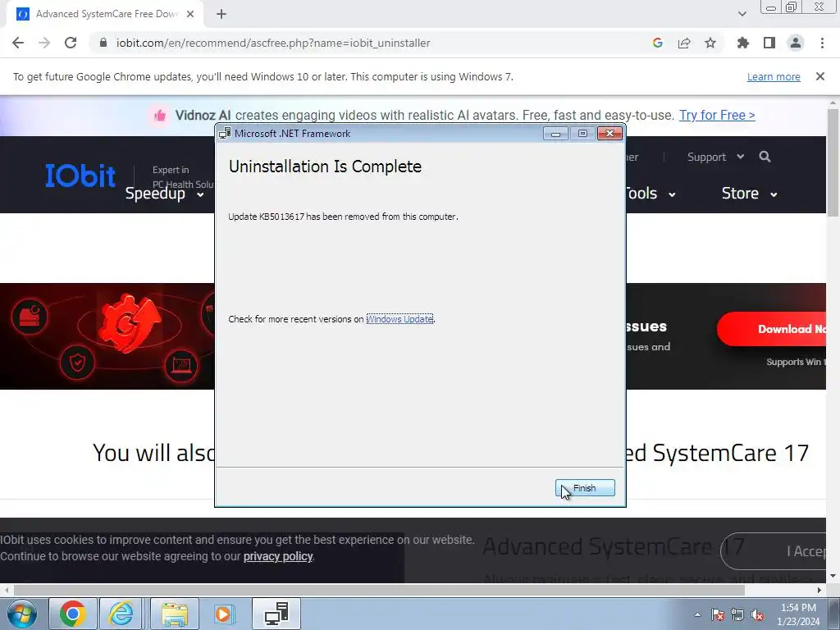Click the IObit logo

pyautogui.click(x=80, y=176)
